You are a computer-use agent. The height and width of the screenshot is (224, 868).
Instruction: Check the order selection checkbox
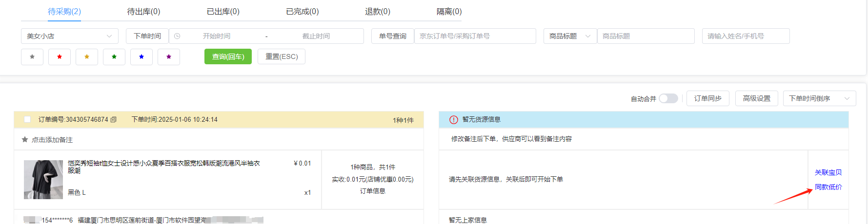(x=27, y=119)
